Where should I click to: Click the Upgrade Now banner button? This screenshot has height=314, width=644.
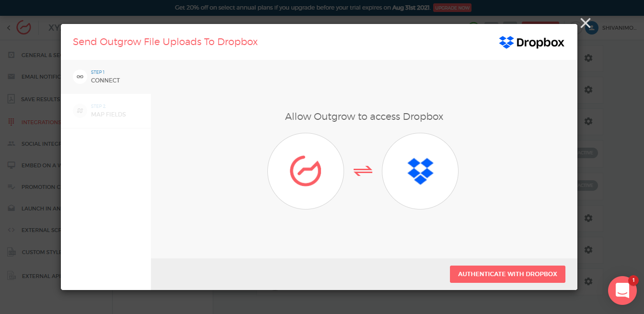pyautogui.click(x=452, y=8)
